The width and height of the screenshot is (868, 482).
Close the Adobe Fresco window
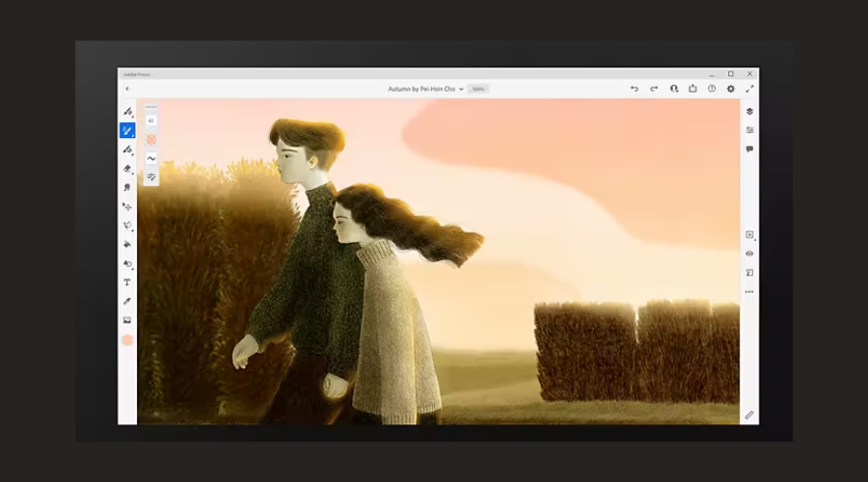click(x=749, y=73)
